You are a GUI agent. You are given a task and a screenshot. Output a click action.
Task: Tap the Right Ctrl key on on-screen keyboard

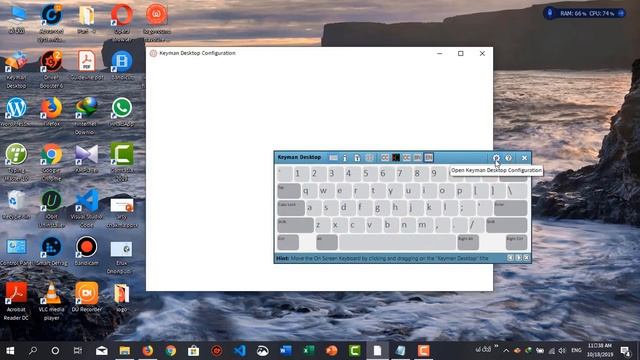click(516, 242)
